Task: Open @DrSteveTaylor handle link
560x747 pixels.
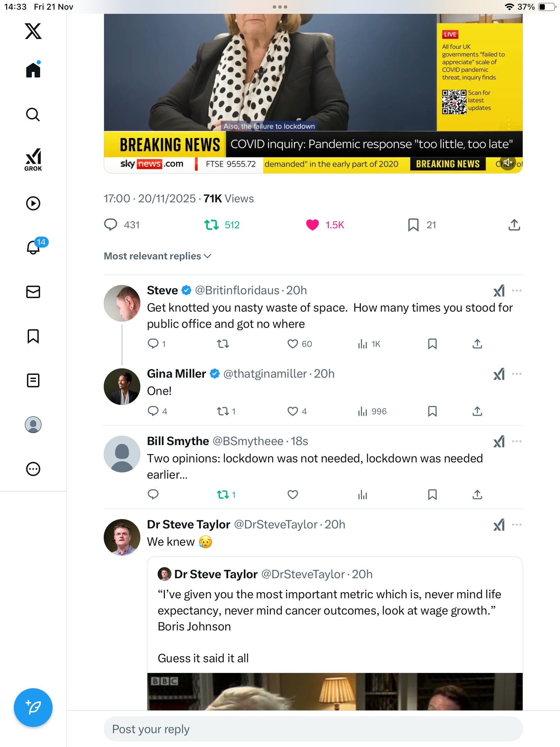Action: click(x=276, y=524)
